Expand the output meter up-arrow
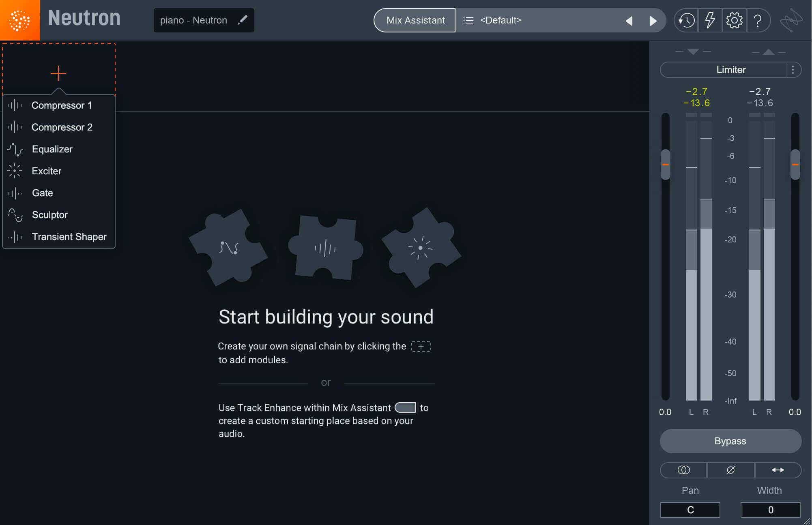This screenshot has width=812, height=525. [x=768, y=52]
